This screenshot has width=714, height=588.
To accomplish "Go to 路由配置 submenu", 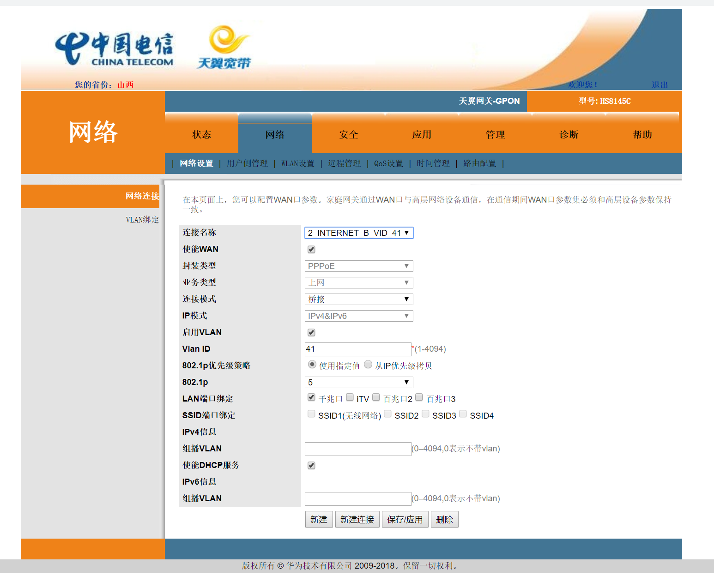I will click(x=479, y=163).
